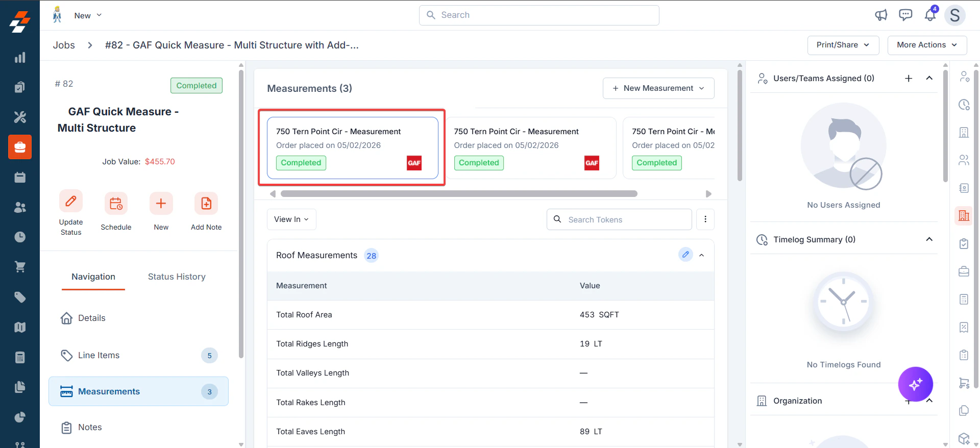Image resolution: width=980 pixels, height=448 pixels.
Task: Click the left arrow of the measurement cards scrollbar
Action: pos(273,194)
